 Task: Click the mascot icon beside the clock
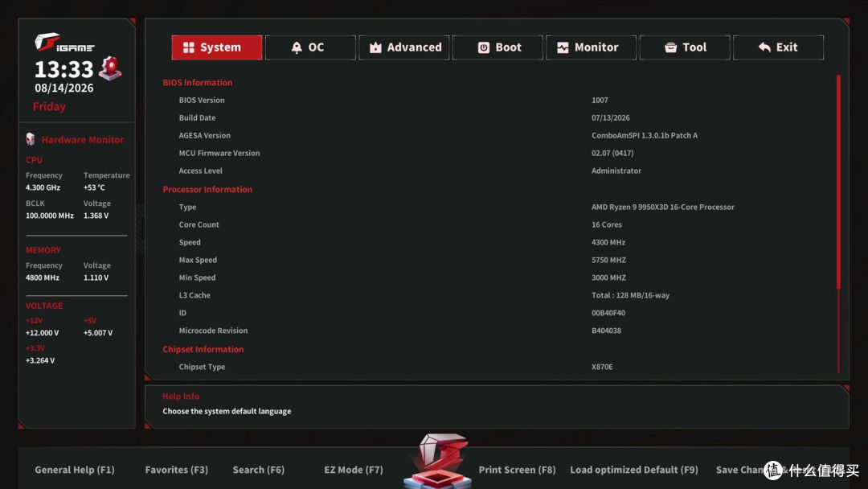[110, 68]
